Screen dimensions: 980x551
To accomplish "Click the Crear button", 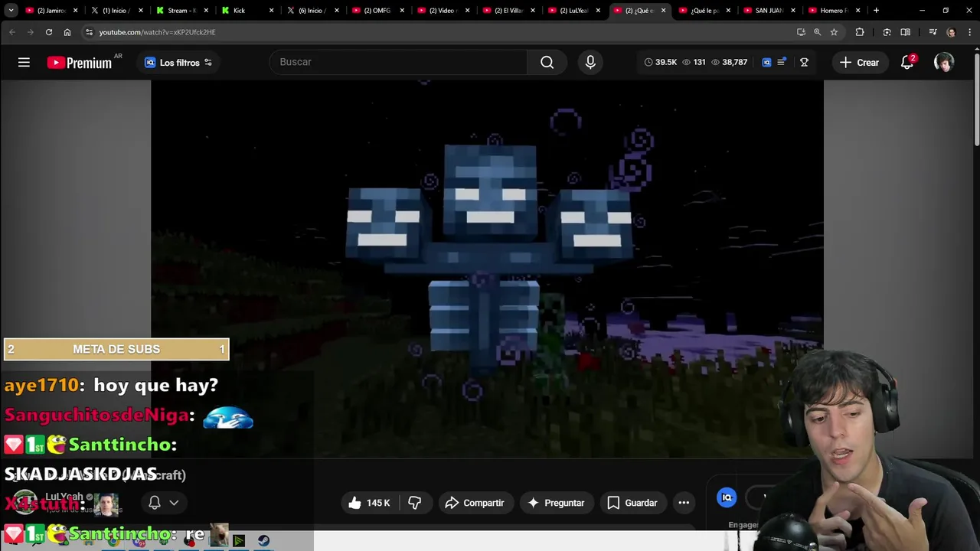I will click(x=859, y=63).
